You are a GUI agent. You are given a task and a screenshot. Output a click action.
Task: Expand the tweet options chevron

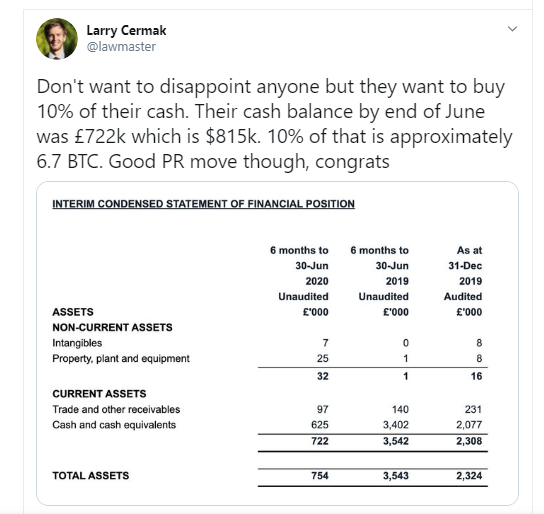(x=512, y=29)
